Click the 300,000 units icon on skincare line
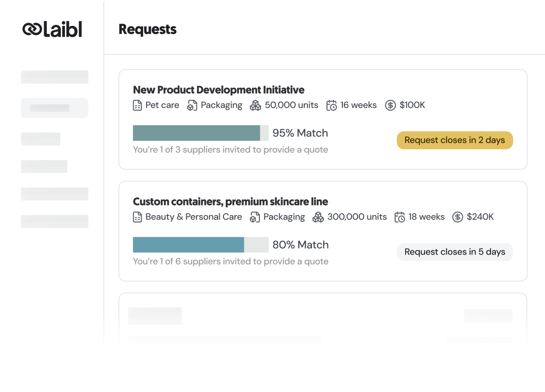545x392 pixels. 318,217
